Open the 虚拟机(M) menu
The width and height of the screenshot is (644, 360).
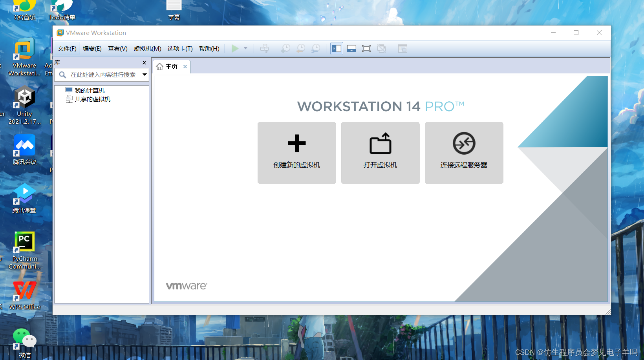(148, 49)
